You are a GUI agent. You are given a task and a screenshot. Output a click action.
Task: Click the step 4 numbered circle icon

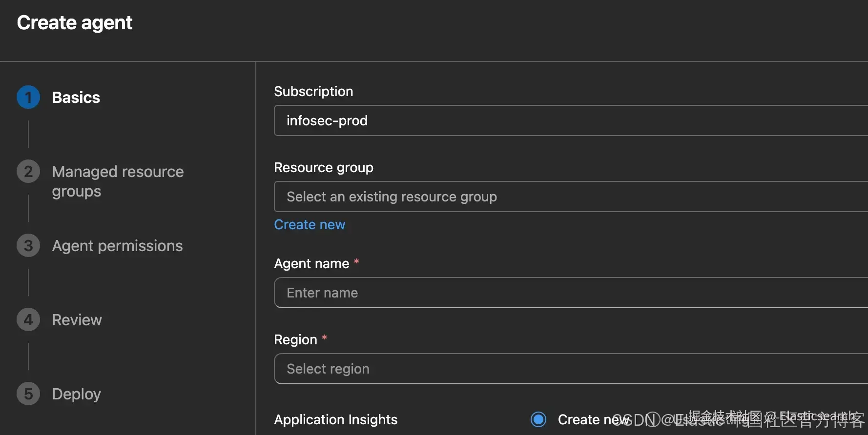28,320
